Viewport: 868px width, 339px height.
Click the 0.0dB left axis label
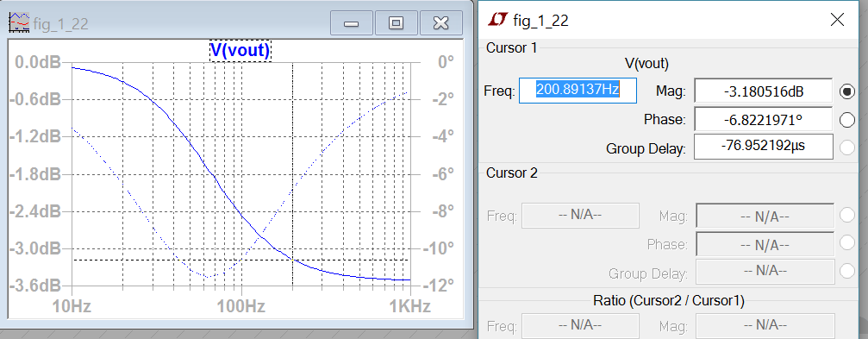(38, 63)
